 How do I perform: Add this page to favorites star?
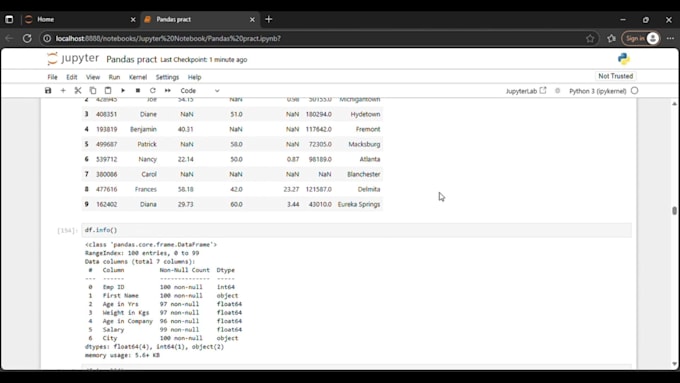click(590, 39)
